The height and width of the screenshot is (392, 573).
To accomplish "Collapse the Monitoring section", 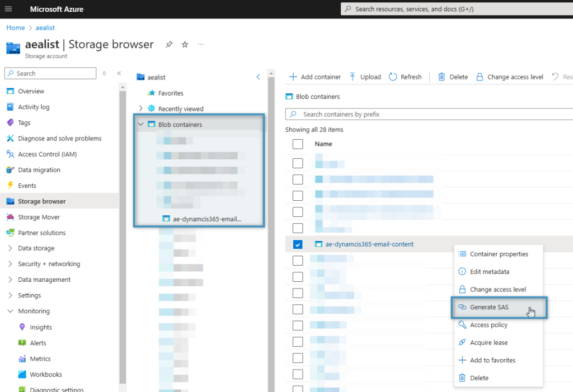I will (10, 311).
